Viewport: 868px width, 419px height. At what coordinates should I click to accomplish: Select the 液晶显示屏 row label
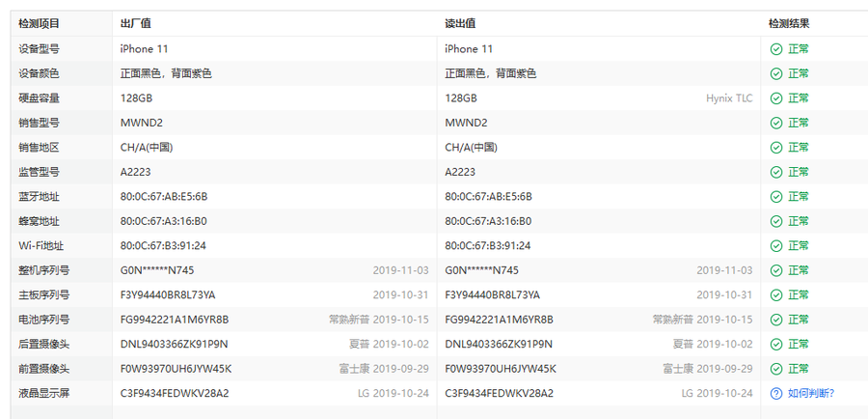43,394
